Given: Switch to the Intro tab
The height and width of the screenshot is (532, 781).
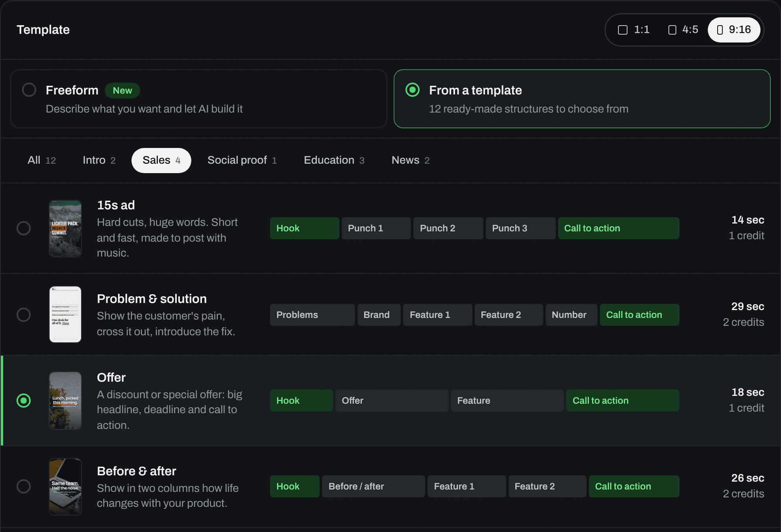Looking at the screenshot, I should pyautogui.click(x=99, y=160).
